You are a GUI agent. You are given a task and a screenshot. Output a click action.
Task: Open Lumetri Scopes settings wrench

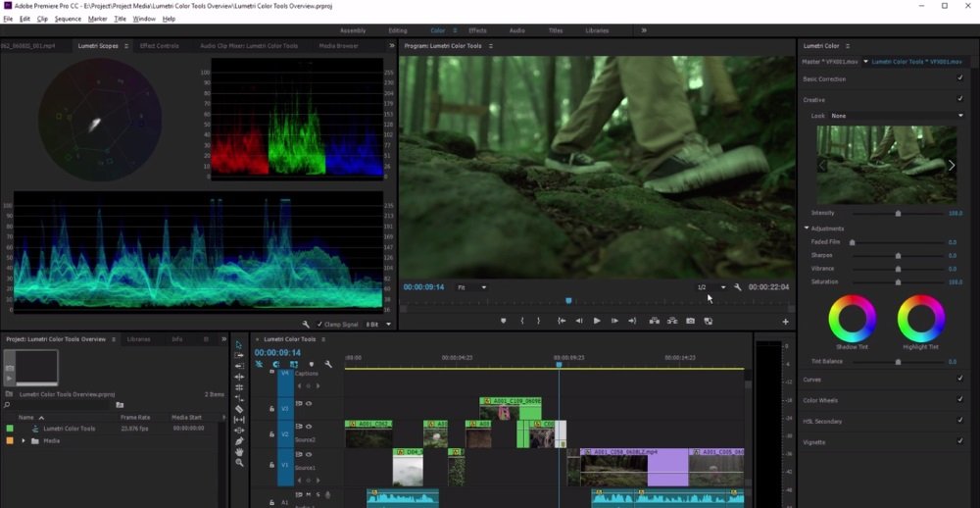point(306,324)
